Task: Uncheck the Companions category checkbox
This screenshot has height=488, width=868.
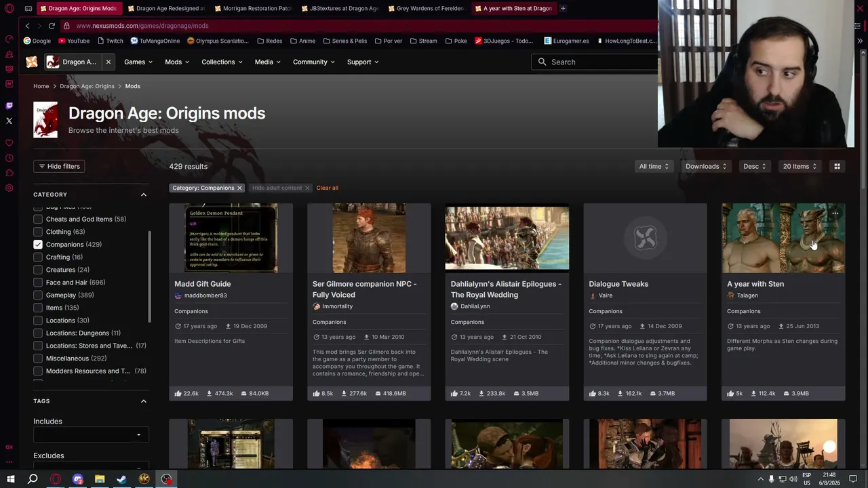Action: coord(38,245)
